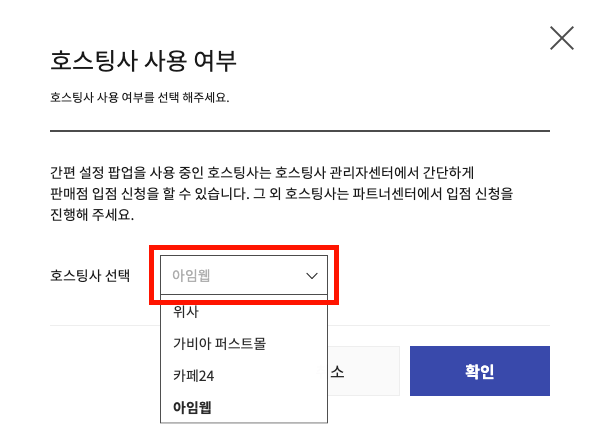The height and width of the screenshot is (446, 600).
Task: Click the dark divider under the subtitle
Action: (x=300, y=131)
